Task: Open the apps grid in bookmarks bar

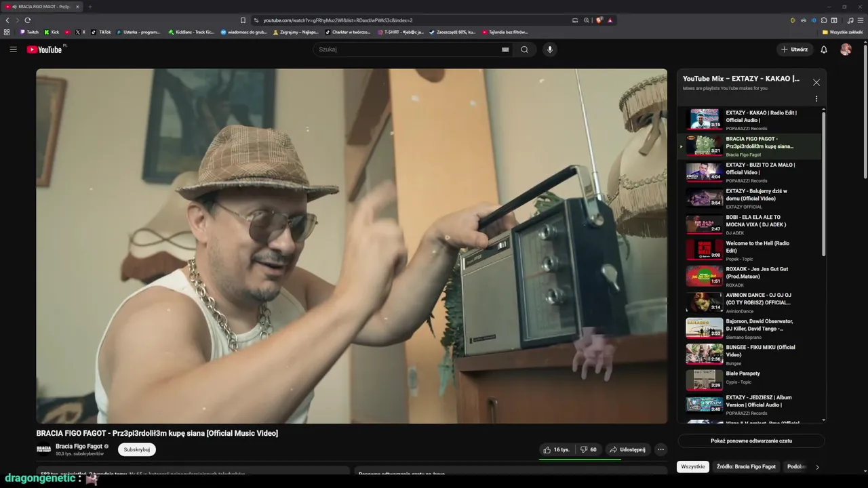Action: tap(7, 32)
